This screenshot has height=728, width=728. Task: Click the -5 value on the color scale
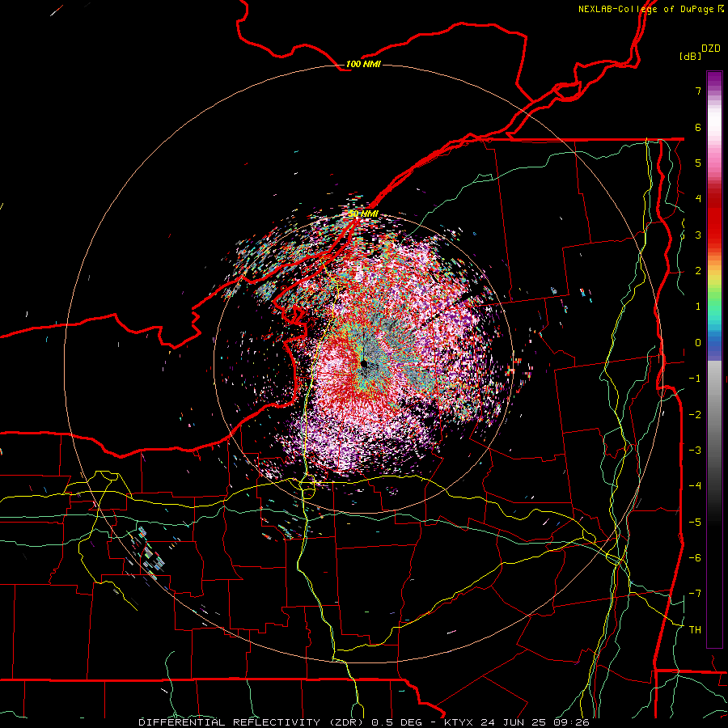coord(695,523)
